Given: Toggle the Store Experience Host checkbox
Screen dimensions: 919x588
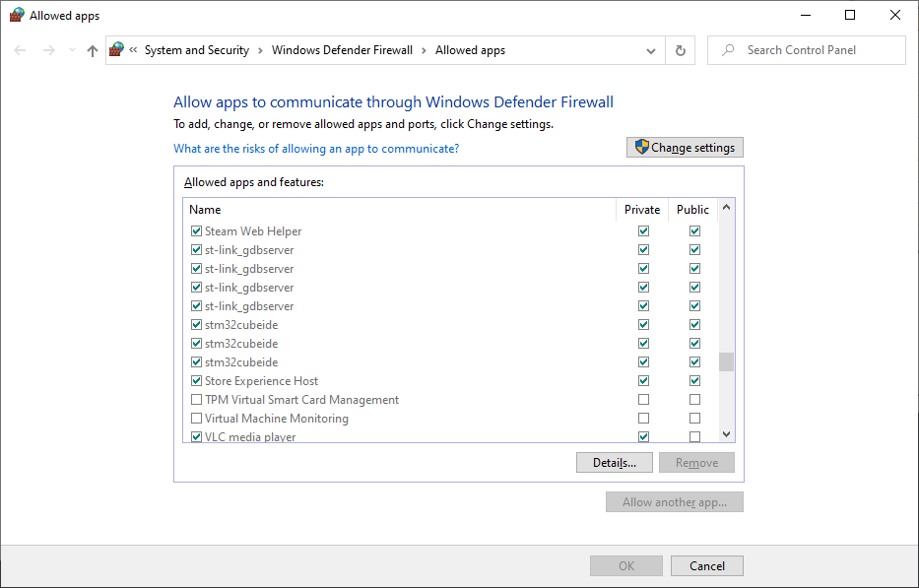Looking at the screenshot, I should [196, 381].
